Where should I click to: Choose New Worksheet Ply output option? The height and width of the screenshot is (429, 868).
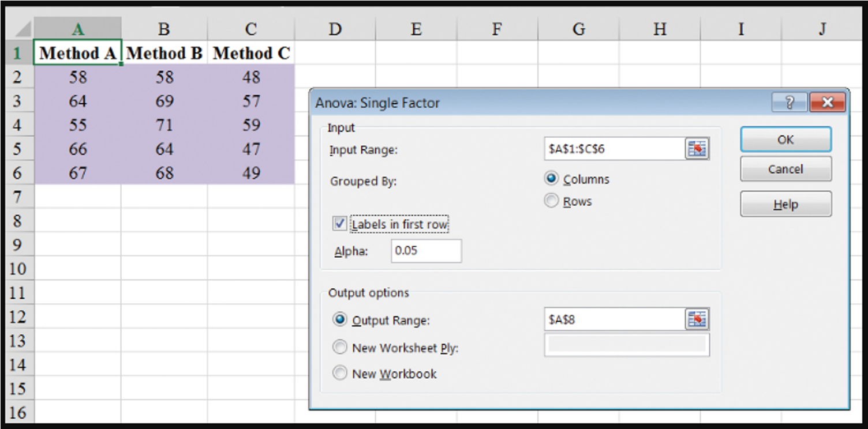[340, 347]
